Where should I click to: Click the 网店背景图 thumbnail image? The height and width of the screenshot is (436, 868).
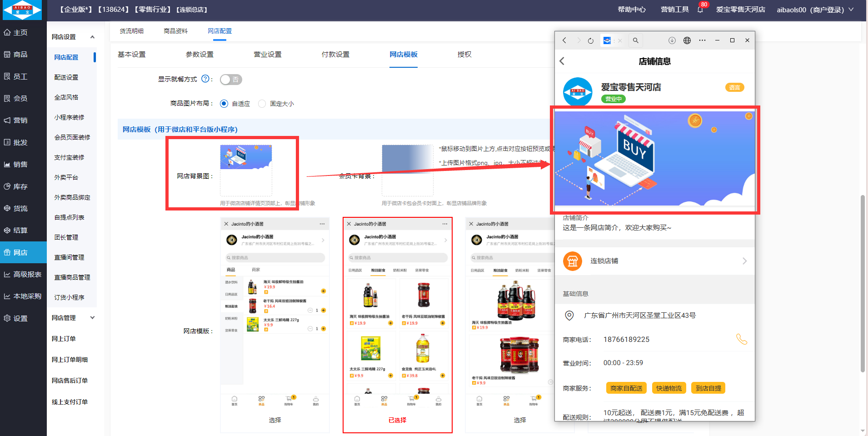click(x=246, y=157)
